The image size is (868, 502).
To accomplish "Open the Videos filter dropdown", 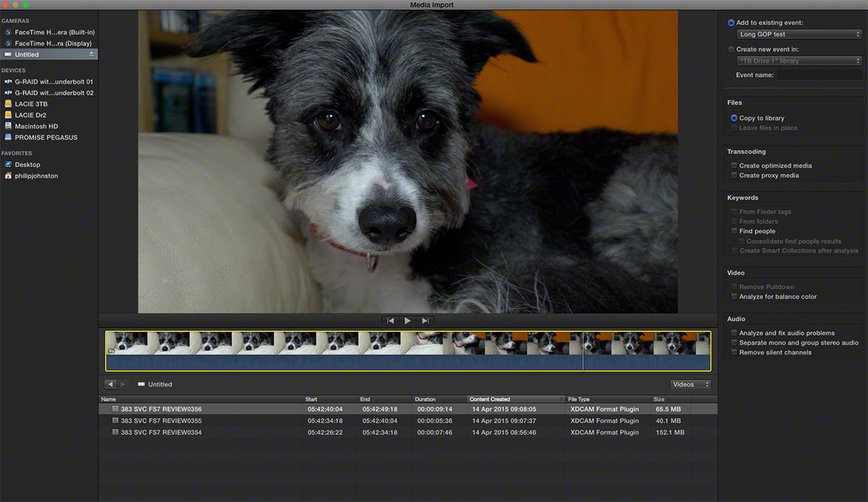I will (x=691, y=384).
